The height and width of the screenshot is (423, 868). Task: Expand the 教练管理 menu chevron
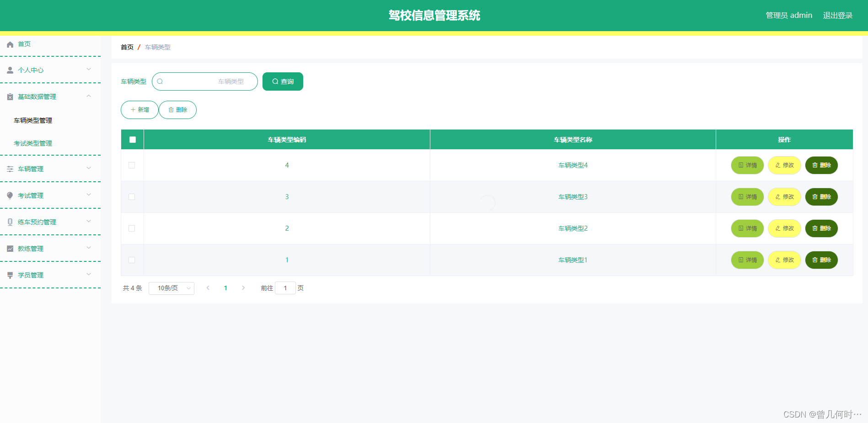point(89,248)
